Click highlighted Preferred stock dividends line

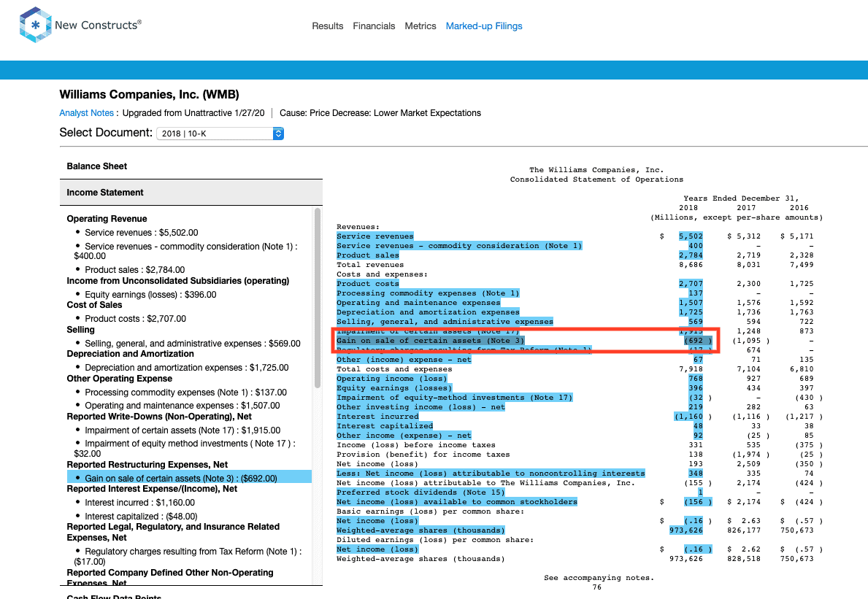click(x=420, y=492)
